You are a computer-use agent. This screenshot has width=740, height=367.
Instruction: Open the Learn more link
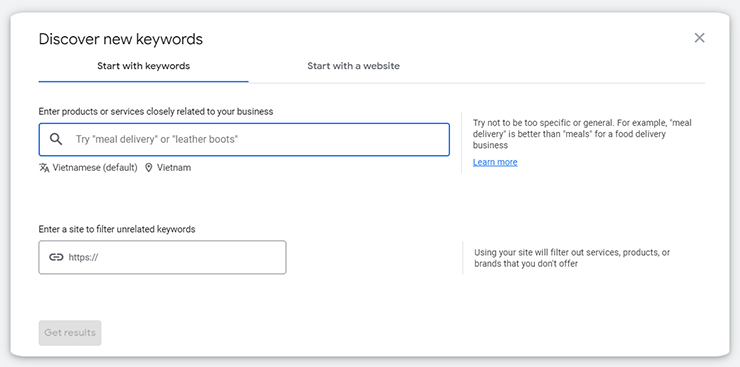click(x=495, y=162)
